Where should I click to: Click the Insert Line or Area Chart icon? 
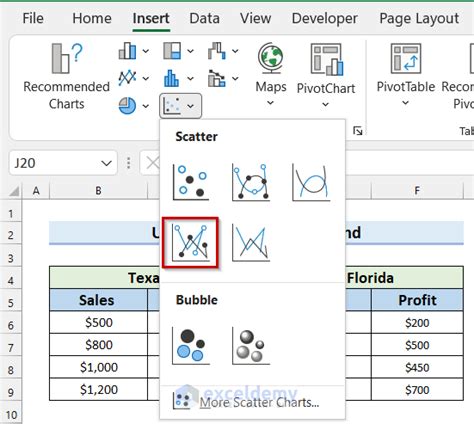coord(127,78)
